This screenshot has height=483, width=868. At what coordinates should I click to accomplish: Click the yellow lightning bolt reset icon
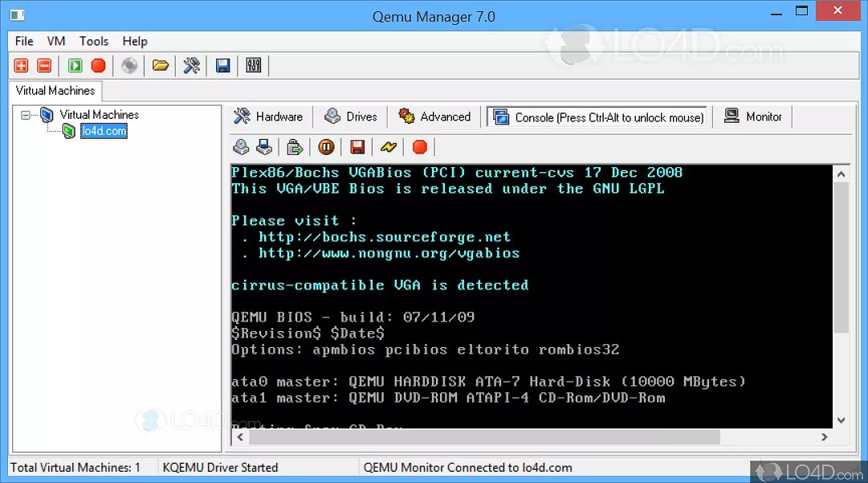click(x=389, y=147)
